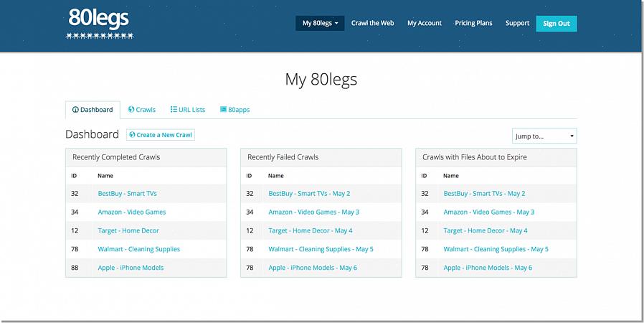This screenshot has height=323, width=644.
Task: Open completed crawl Amazon - Video Games
Action: point(132,212)
